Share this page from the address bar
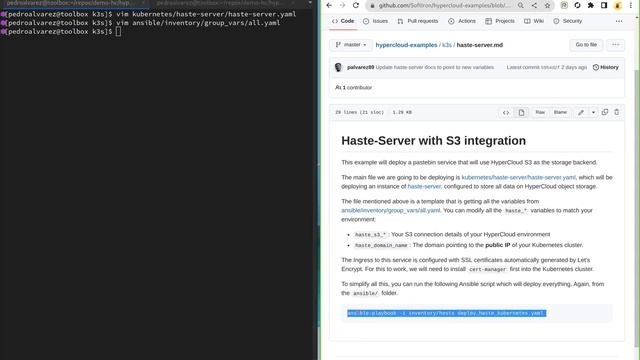 point(534,6)
